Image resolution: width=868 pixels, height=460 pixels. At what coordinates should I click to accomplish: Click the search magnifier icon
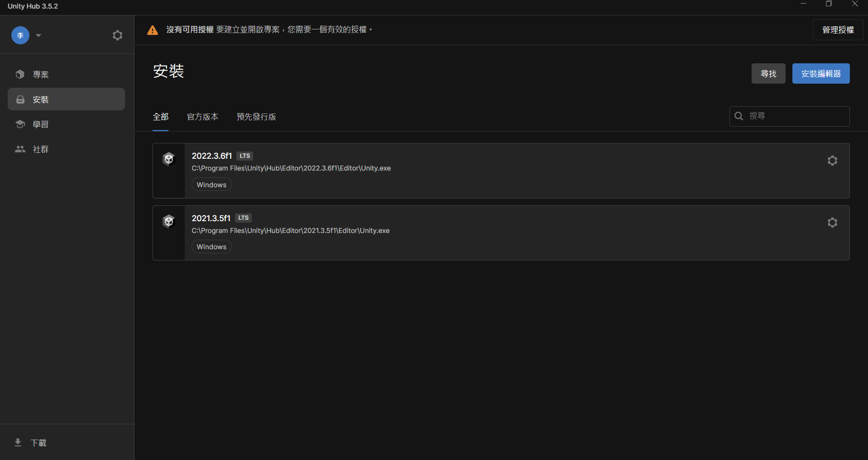point(739,116)
